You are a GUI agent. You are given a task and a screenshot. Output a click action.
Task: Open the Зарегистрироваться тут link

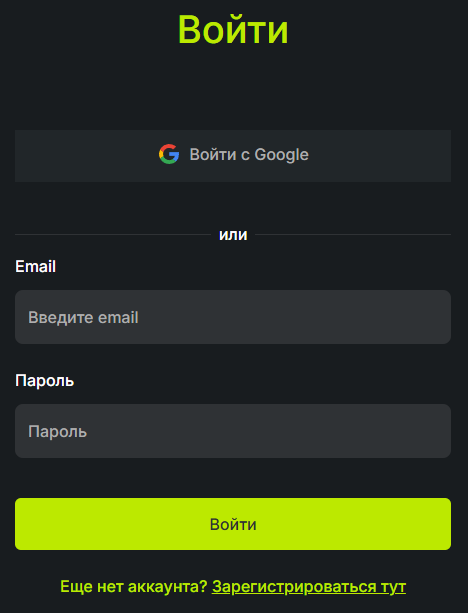pyautogui.click(x=309, y=587)
